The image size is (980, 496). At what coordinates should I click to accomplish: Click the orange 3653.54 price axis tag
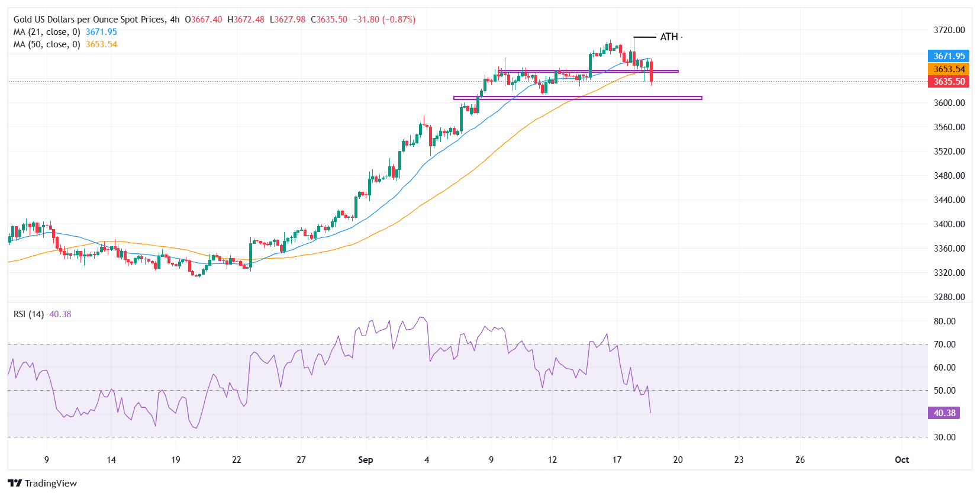949,69
